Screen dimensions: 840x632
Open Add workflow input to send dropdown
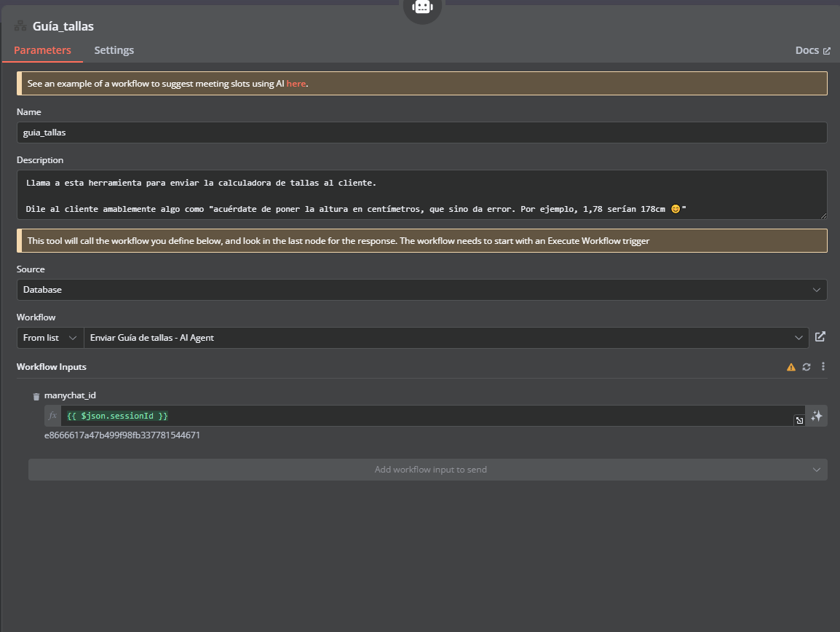[427, 470]
